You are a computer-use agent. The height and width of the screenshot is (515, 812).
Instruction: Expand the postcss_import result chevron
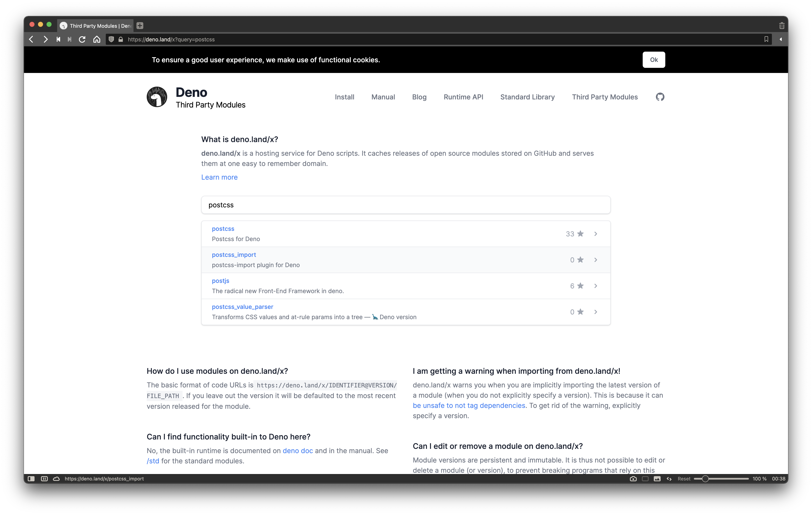(x=596, y=259)
